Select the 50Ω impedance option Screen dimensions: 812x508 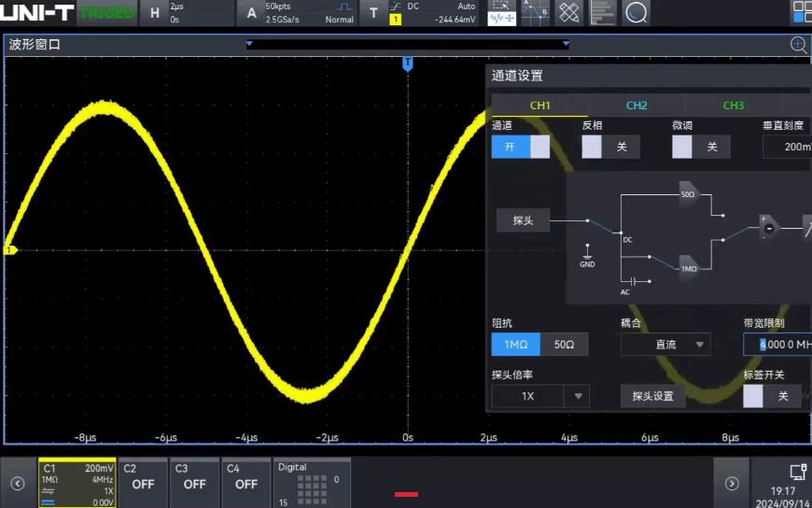tap(564, 345)
